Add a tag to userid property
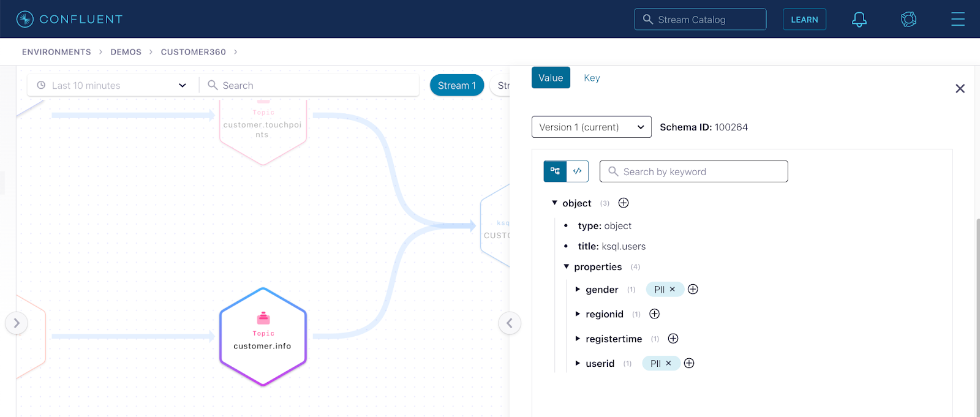 (689, 363)
